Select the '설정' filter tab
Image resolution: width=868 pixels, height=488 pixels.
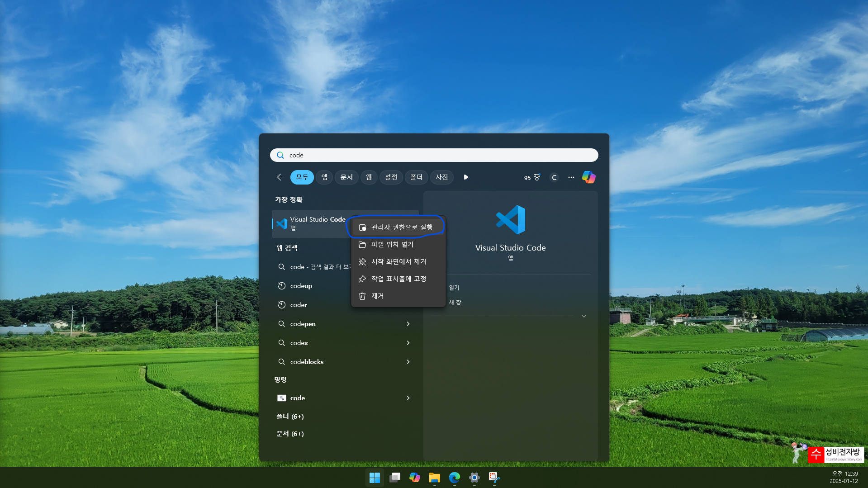(x=391, y=177)
